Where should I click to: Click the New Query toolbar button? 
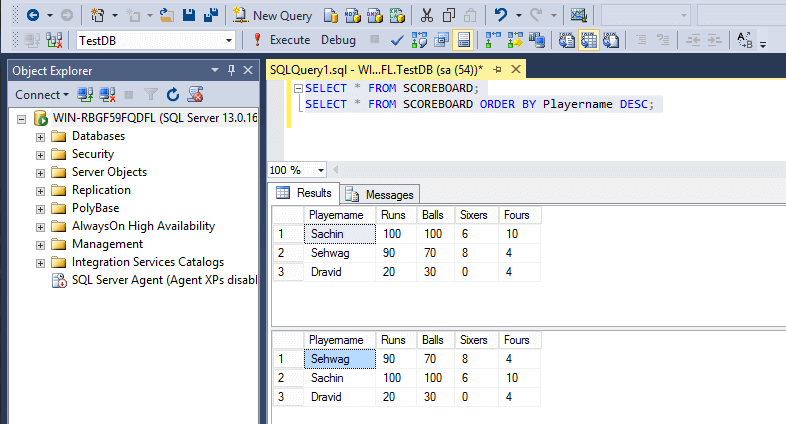(x=271, y=15)
